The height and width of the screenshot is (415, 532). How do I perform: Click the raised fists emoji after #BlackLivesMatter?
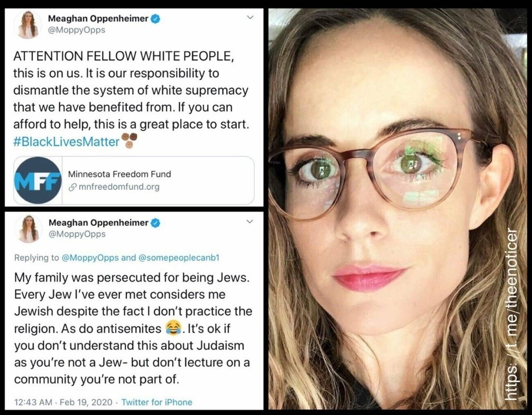click(x=129, y=140)
